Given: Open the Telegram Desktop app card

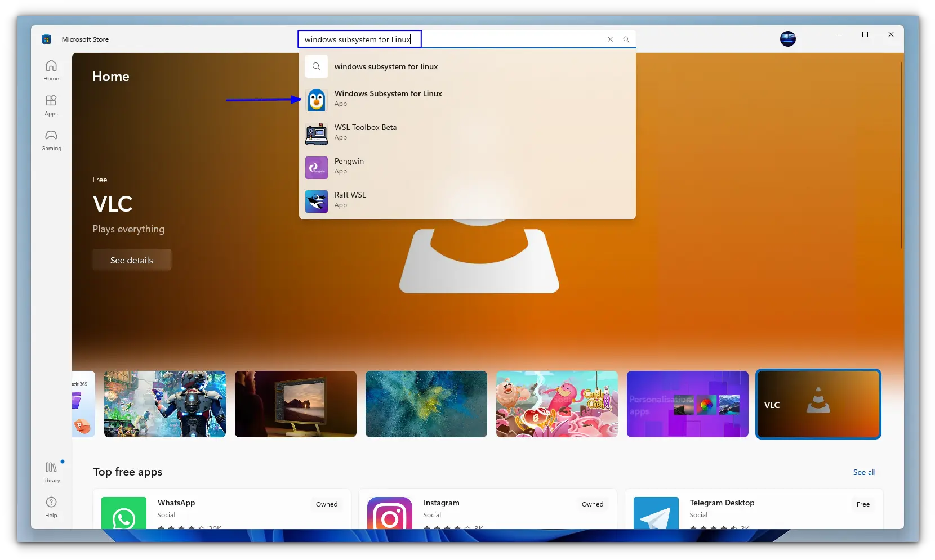Looking at the screenshot, I should coord(754,510).
